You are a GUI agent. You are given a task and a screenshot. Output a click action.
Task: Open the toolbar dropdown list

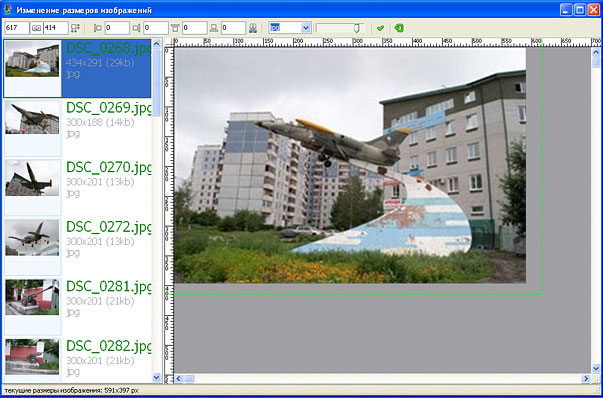(x=306, y=28)
